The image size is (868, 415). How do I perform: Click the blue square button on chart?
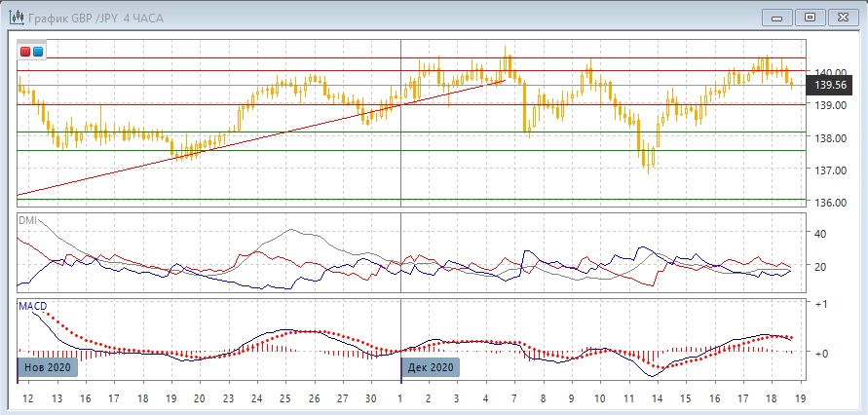[x=38, y=51]
